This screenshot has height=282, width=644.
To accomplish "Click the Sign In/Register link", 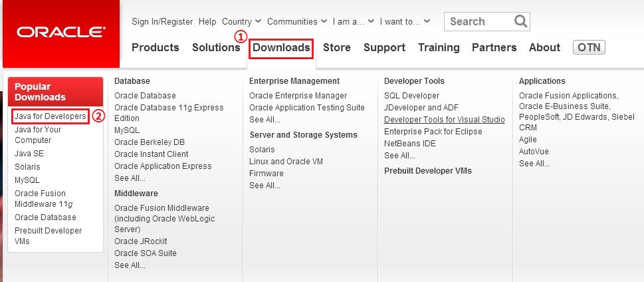I will pos(162,21).
